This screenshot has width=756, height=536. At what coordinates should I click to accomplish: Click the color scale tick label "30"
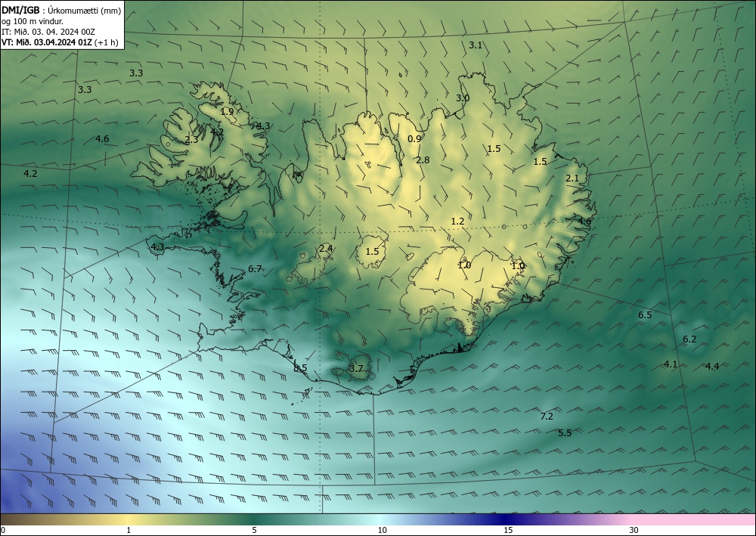(634, 530)
